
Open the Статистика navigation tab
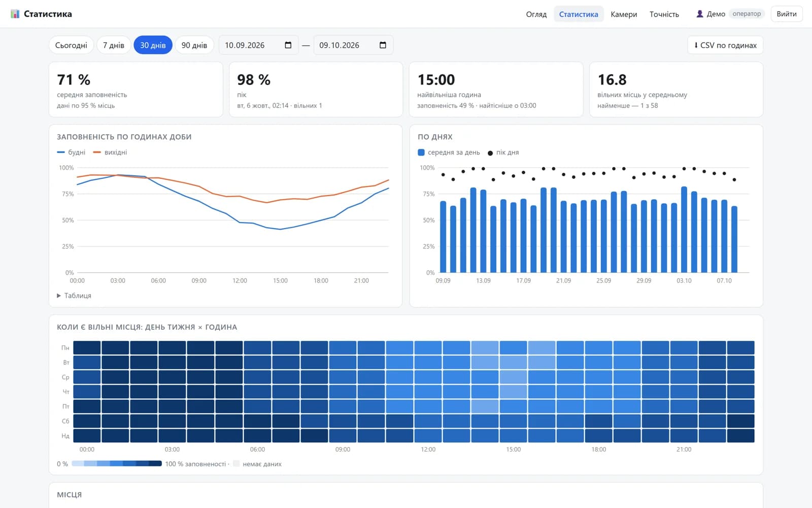tap(579, 14)
